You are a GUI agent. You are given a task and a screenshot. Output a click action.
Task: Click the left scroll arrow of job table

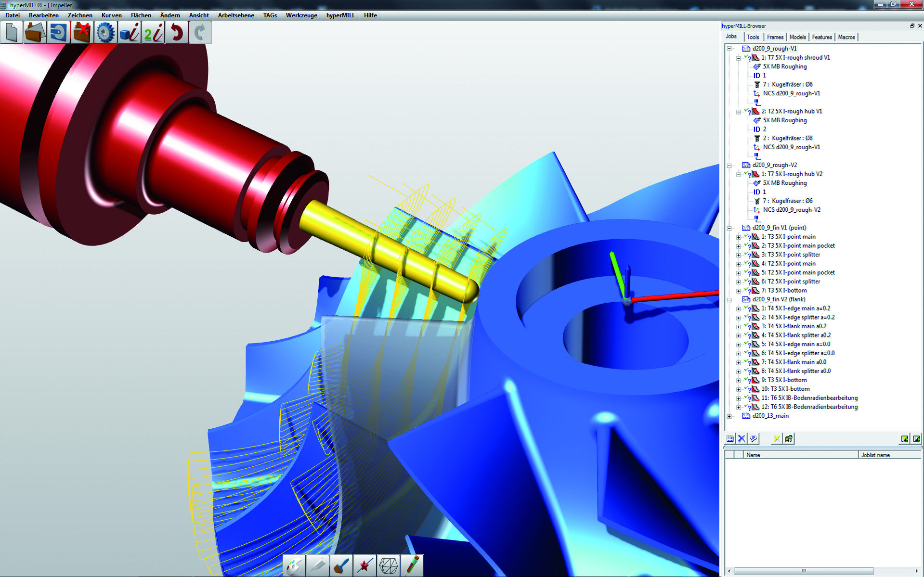[729, 571]
